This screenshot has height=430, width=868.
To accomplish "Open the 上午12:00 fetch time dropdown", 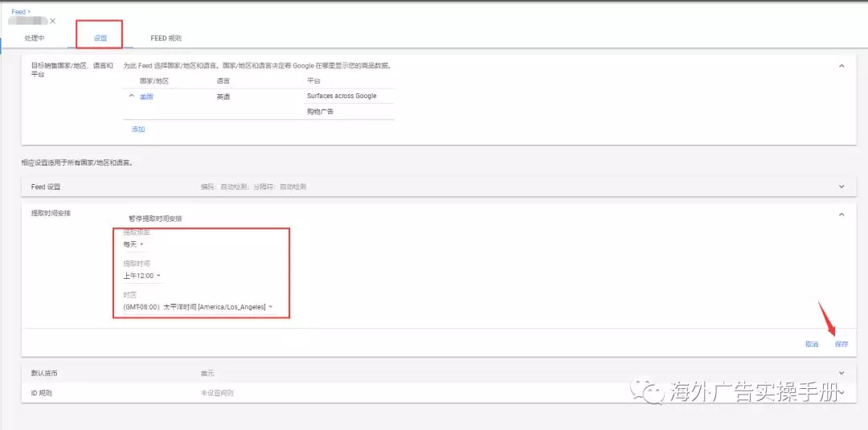I will (x=142, y=276).
